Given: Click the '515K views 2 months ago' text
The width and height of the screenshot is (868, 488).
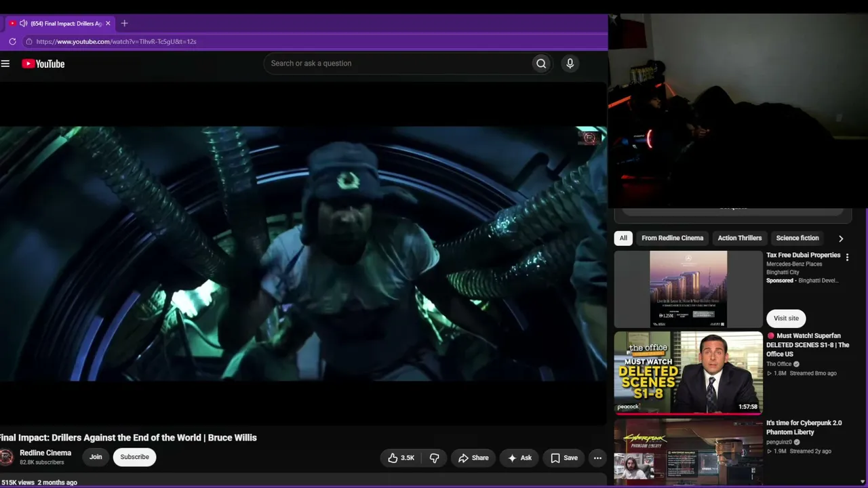Looking at the screenshot, I should pyautogui.click(x=39, y=483).
